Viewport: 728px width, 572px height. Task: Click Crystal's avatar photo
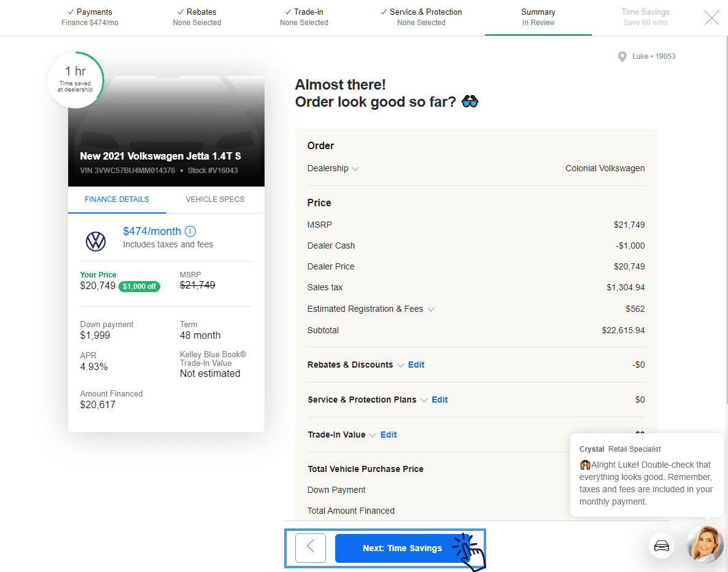[705, 544]
